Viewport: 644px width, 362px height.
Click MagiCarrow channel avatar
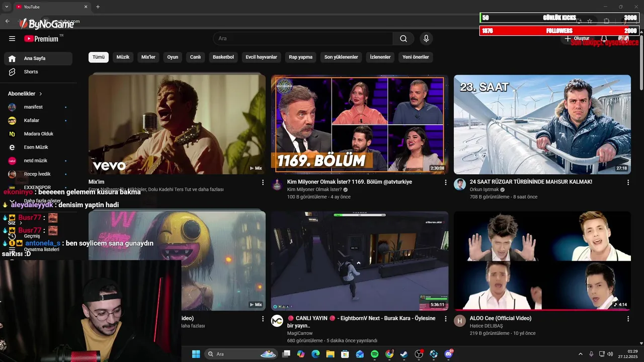click(x=277, y=321)
